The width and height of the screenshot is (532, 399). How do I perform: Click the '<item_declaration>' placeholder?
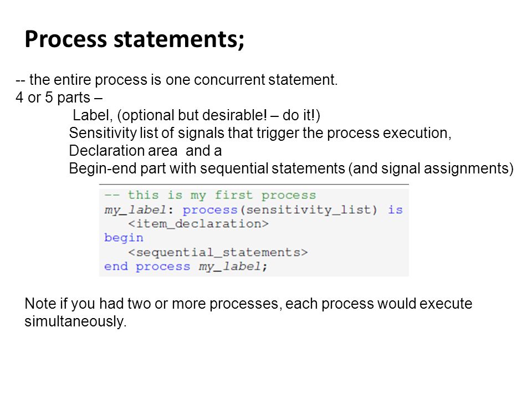pos(198,224)
